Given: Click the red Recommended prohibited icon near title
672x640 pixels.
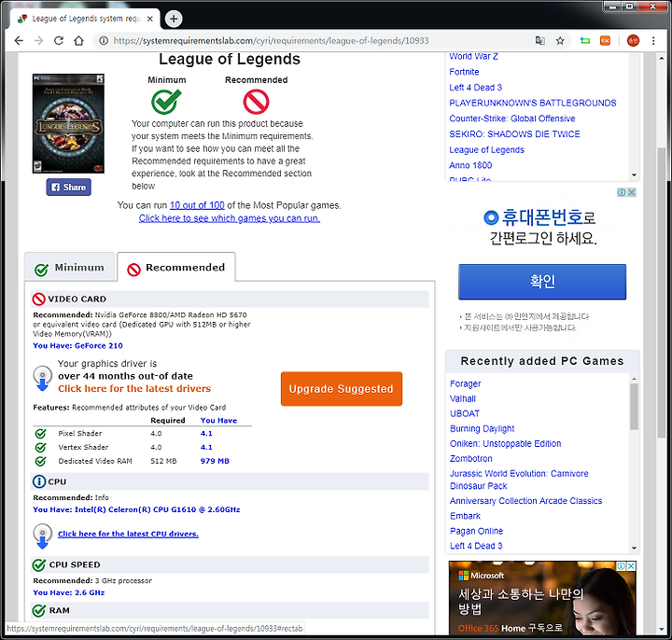Looking at the screenshot, I should pyautogui.click(x=256, y=102).
